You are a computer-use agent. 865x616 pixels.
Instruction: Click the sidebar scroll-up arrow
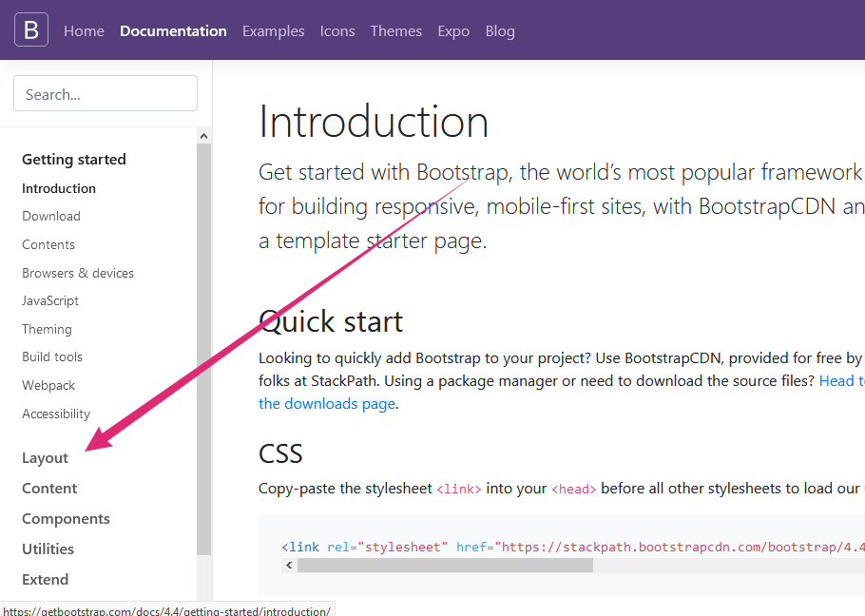tap(204, 136)
